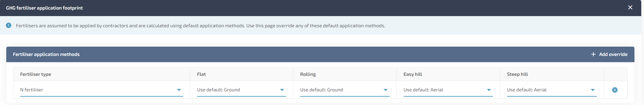The width and height of the screenshot is (644, 105).
Task: Click the Steep hill column header
Action: (517, 74)
